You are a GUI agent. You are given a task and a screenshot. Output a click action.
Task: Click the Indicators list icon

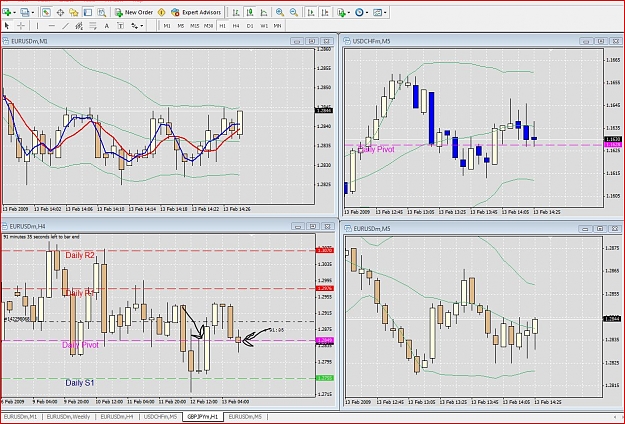tap(342, 12)
